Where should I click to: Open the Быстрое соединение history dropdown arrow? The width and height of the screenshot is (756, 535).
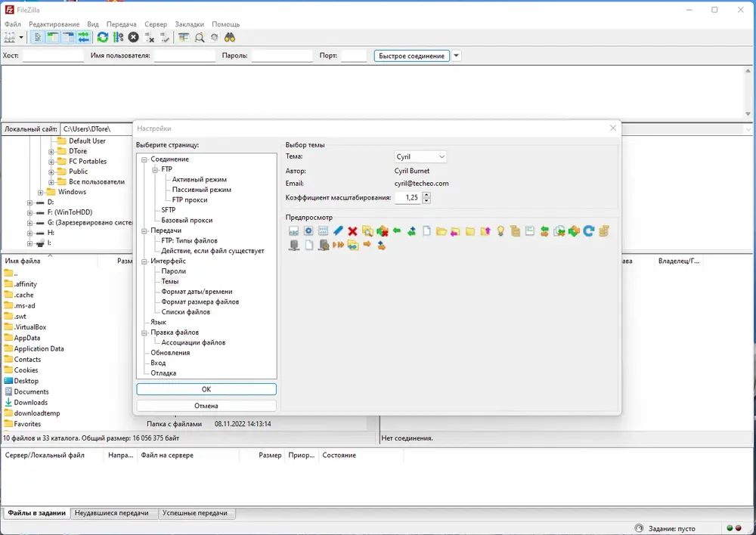click(456, 56)
